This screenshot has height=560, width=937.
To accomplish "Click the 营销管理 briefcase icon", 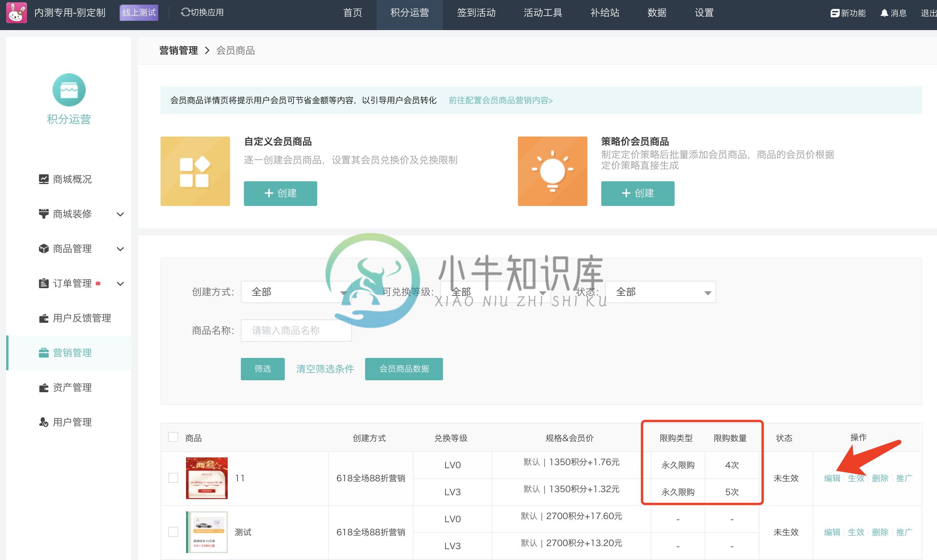I will tap(44, 353).
